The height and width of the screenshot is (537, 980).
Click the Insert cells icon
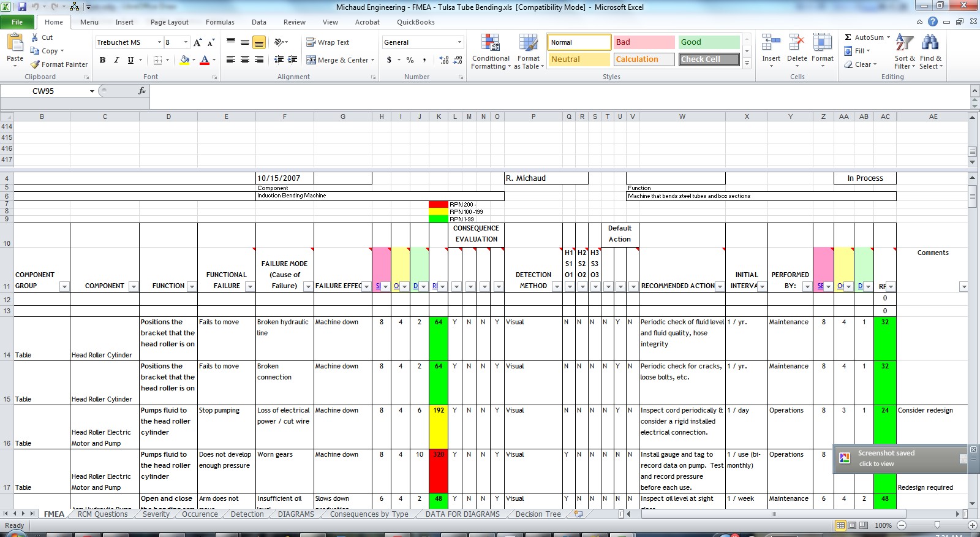coord(771,44)
